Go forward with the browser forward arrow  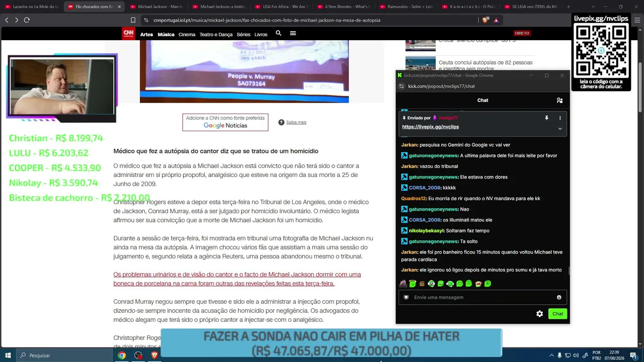17,20
